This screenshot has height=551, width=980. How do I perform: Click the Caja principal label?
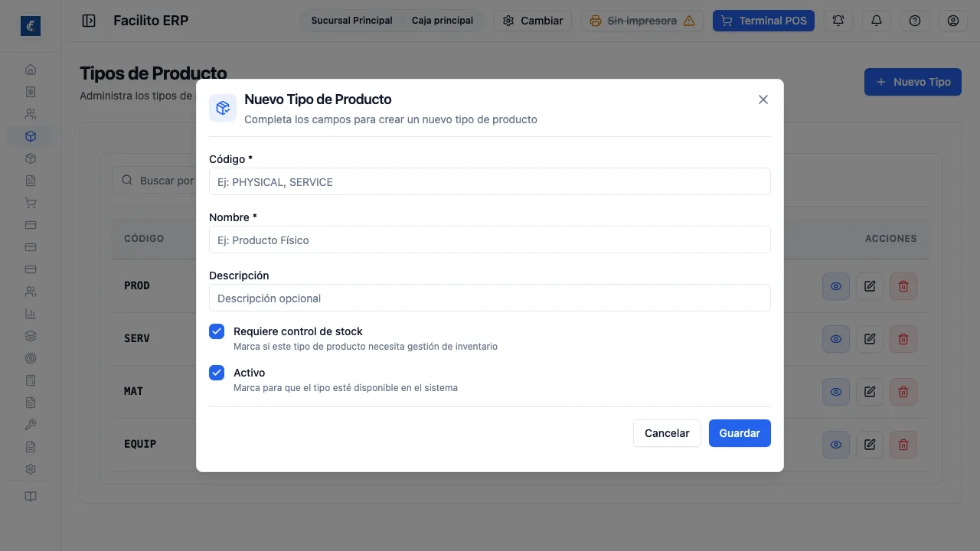443,21
